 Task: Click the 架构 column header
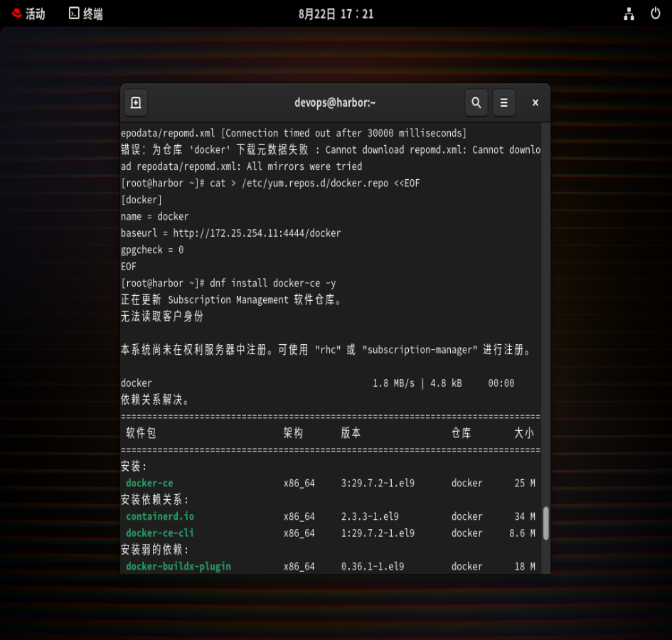click(293, 433)
